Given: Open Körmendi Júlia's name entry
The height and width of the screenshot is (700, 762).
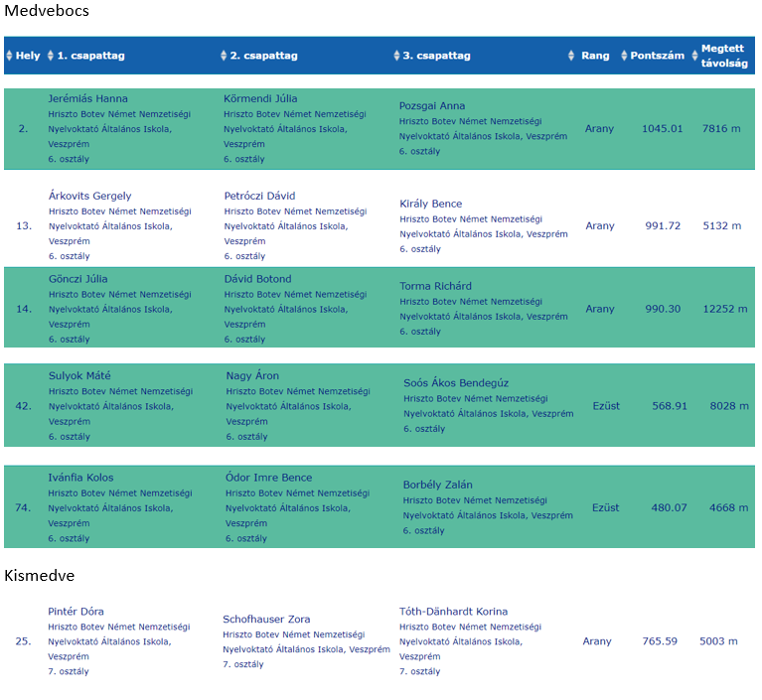Looking at the screenshot, I should (x=260, y=98).
